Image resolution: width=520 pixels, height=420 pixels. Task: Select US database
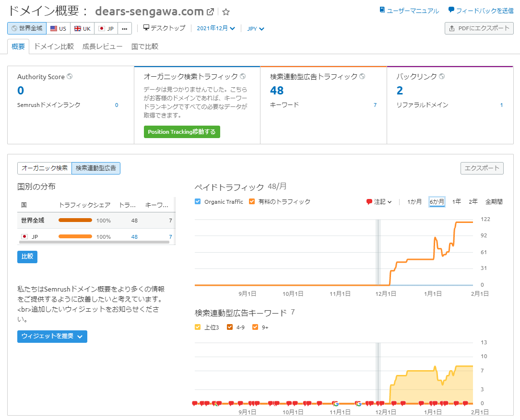pyautogui.click(x=59, y=28)
